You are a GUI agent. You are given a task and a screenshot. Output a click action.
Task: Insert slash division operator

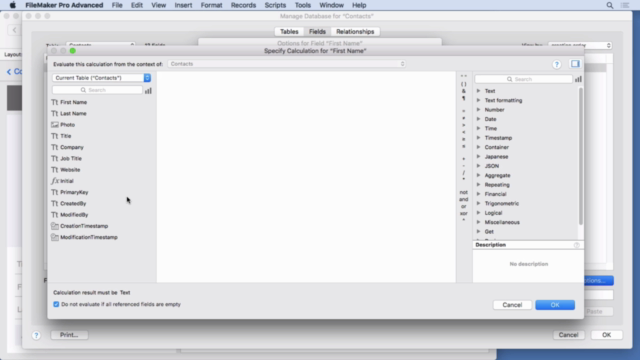click(x=464, y=173)
